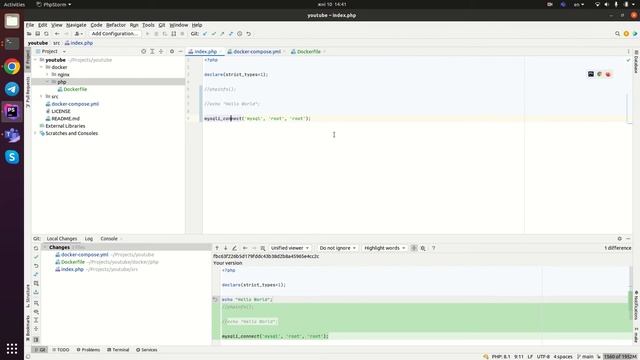Open Services tool window button
This screenshot has height=360, width=640.
point(147,350)
